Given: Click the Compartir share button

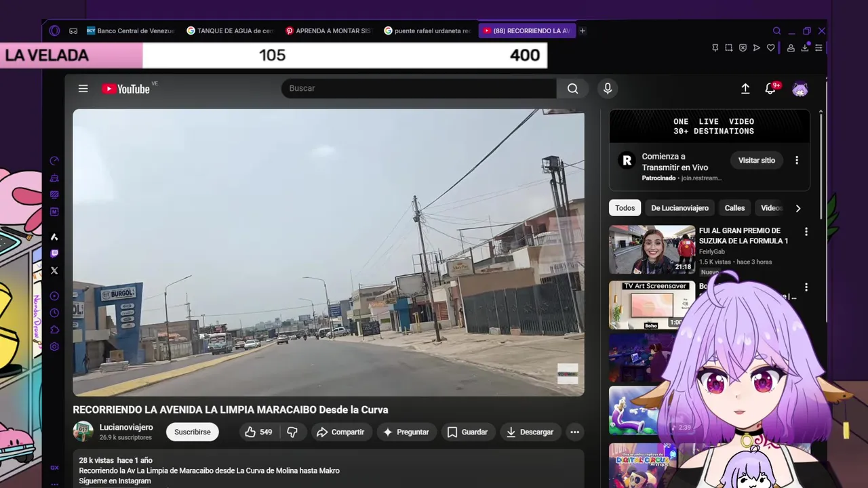Looking at the screenshot, I should 340,432.
